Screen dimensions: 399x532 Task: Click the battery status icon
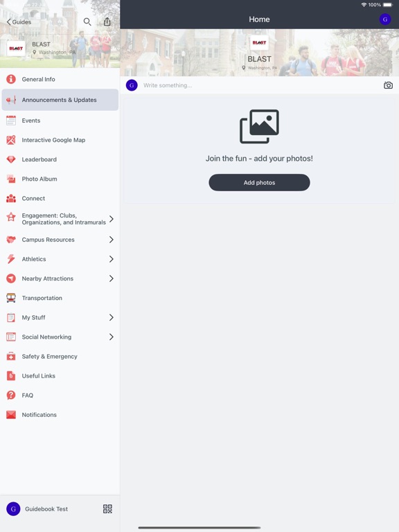[388, 5]
